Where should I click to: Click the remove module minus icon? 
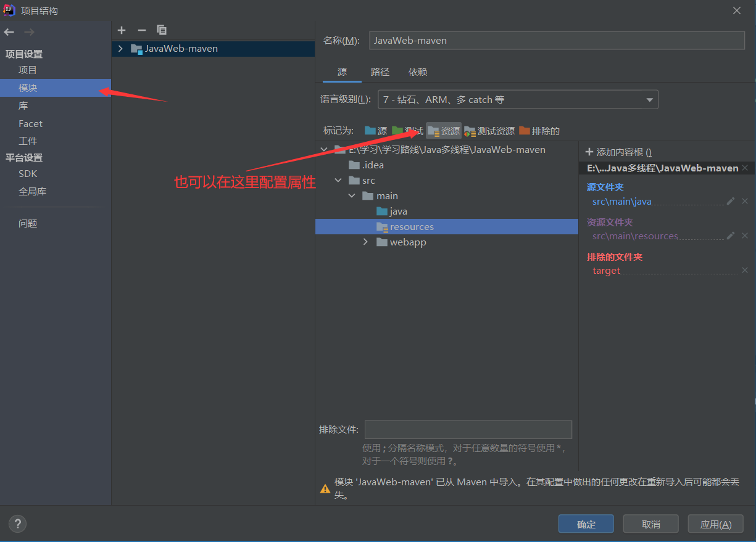click(141, 30)
